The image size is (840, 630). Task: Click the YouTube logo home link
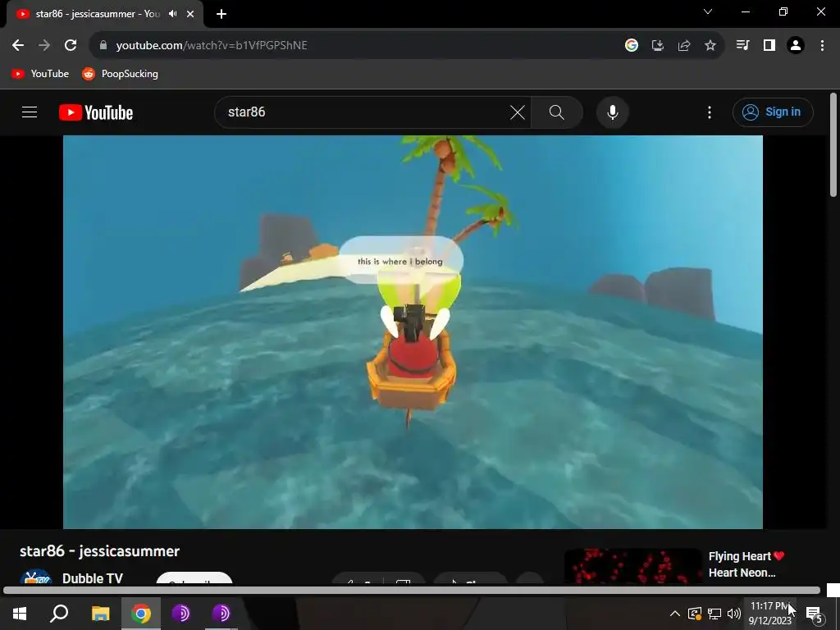96,112
